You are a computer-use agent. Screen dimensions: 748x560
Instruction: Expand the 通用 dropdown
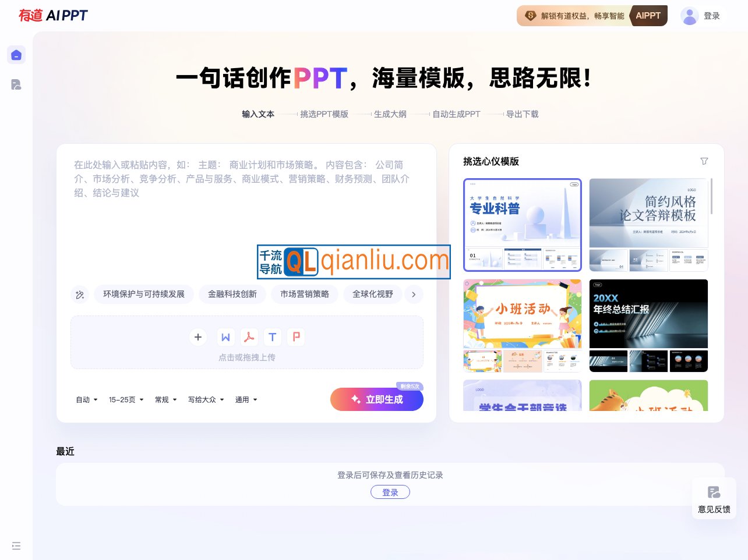click(246, 399)
